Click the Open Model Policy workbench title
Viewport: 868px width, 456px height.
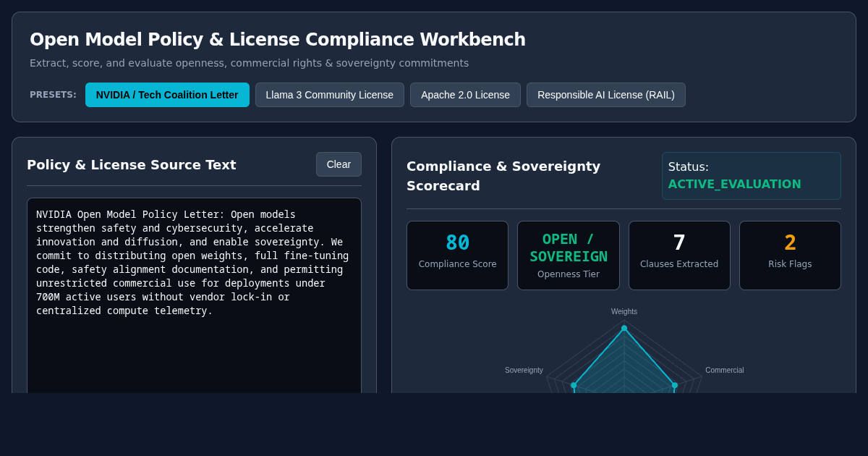[278, 40]
